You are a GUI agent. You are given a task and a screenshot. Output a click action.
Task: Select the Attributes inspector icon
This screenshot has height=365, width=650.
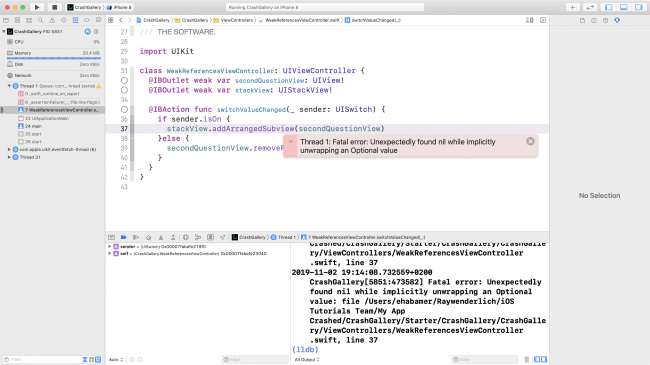coord(617,20)
